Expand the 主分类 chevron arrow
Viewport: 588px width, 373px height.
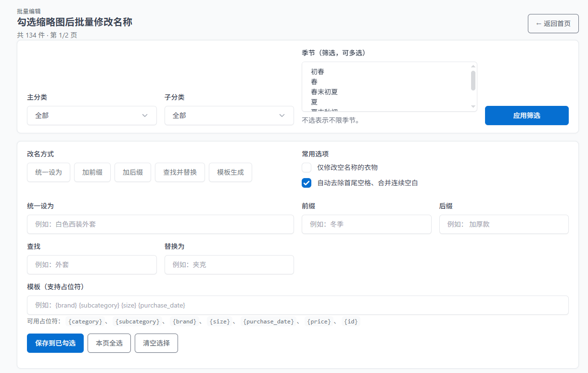[144, 116]
